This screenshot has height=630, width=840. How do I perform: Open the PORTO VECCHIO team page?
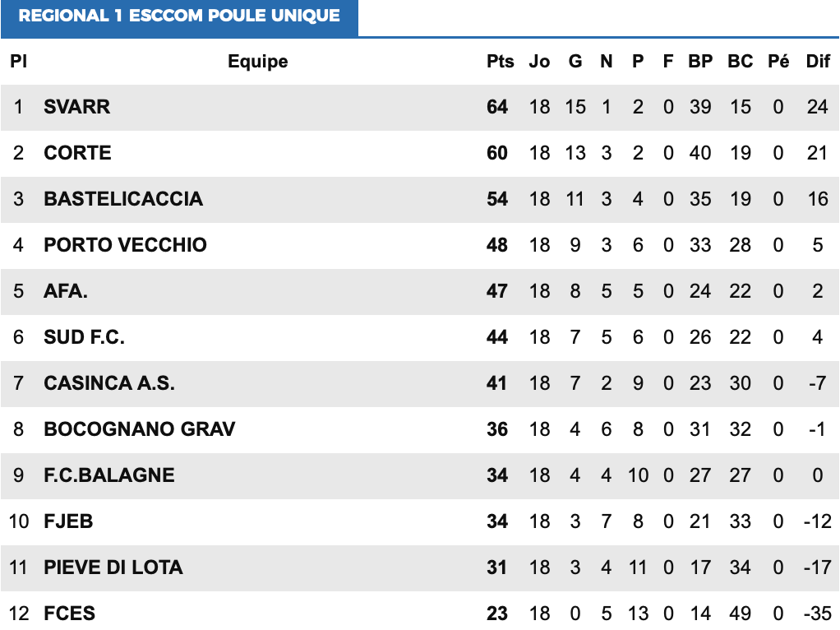pos(125,245)
